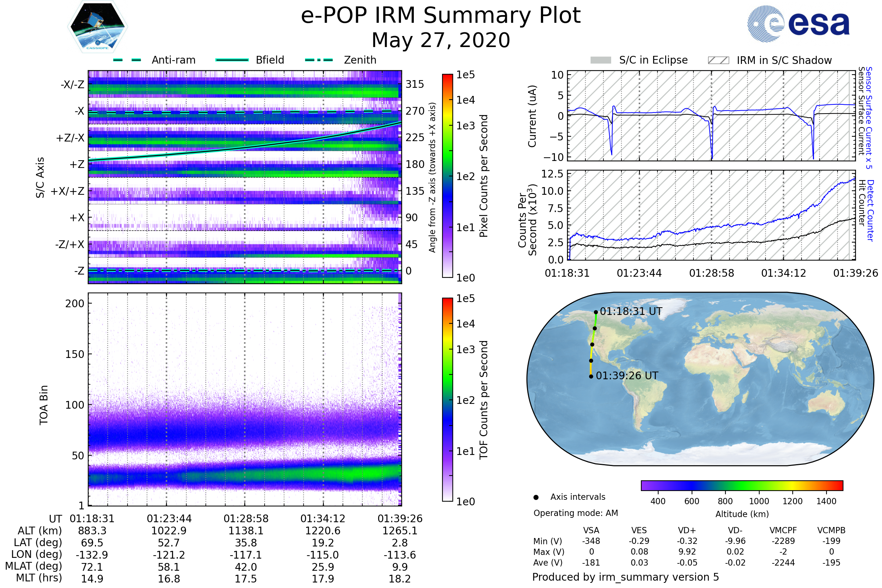Click the e-POP IRM Summary Plot title

pyautogui.click(x=441, y=16)
